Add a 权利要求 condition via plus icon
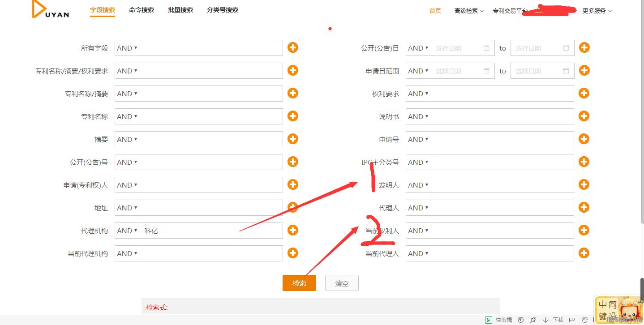This screenshot has height=325, width=644. (x=584, y=93)
